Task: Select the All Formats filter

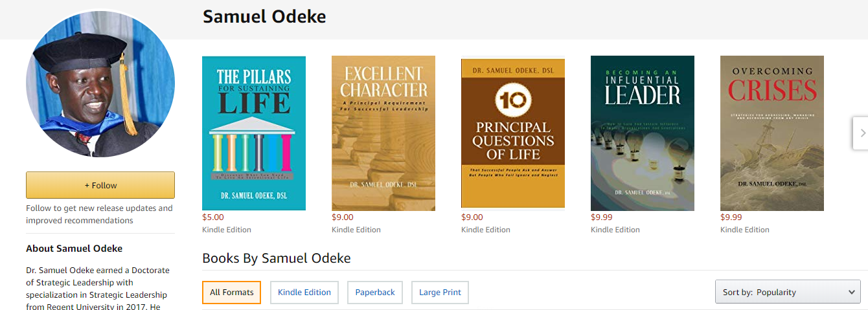Action: (x=231, y=293)
